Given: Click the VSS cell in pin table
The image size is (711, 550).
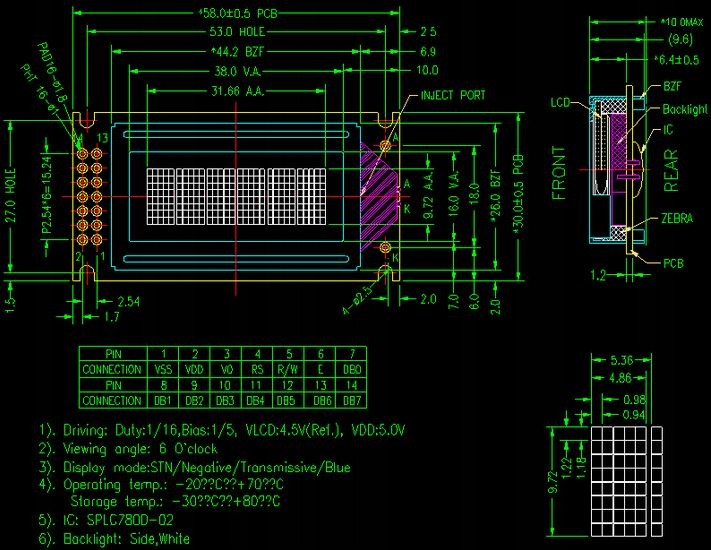Looking at the screenshot, I should 162,370.
